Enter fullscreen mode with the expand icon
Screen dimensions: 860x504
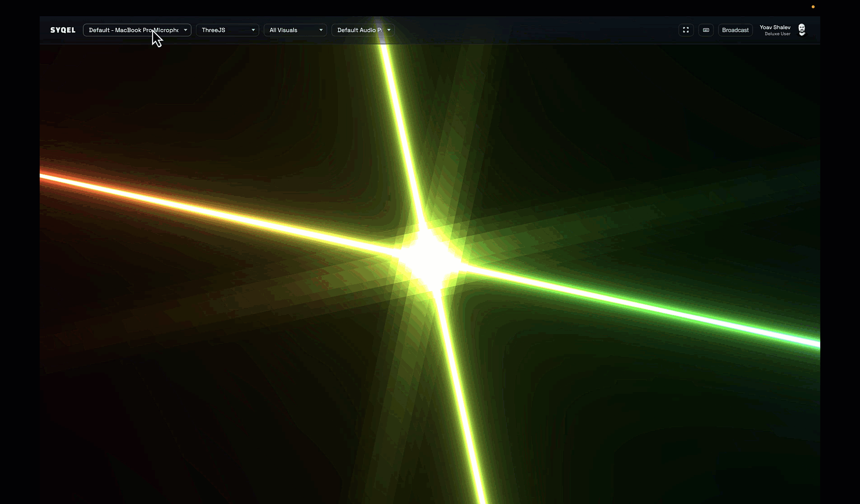(685, 30)
